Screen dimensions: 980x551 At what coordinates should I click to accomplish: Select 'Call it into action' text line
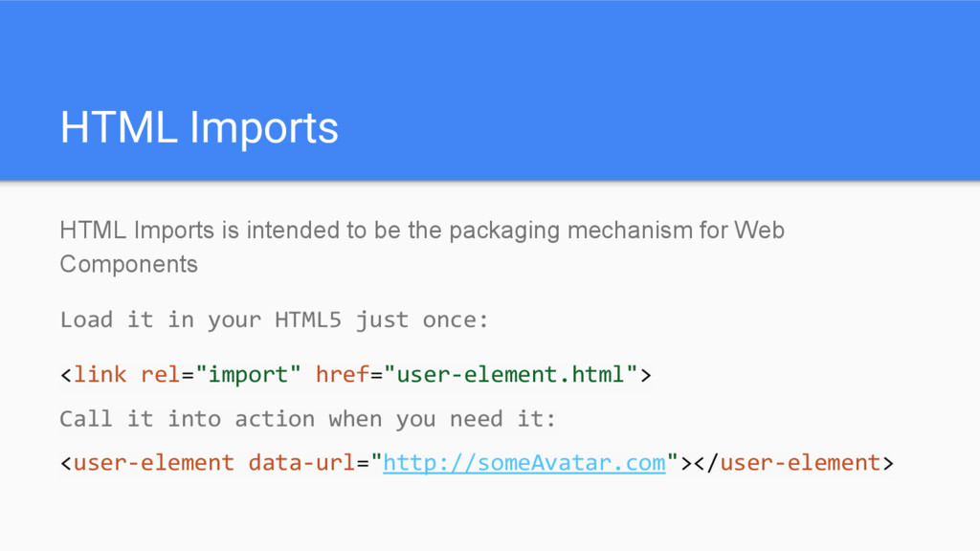tap(307, 419)
